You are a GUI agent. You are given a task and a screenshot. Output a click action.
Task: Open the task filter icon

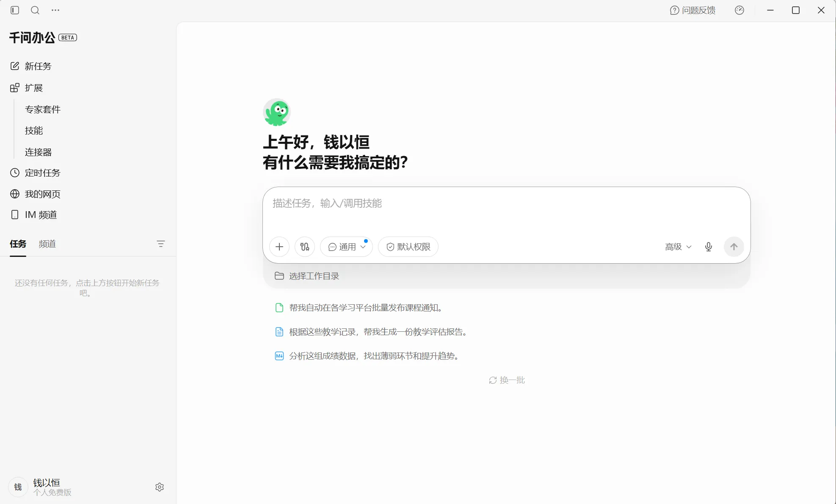(161, 244)
